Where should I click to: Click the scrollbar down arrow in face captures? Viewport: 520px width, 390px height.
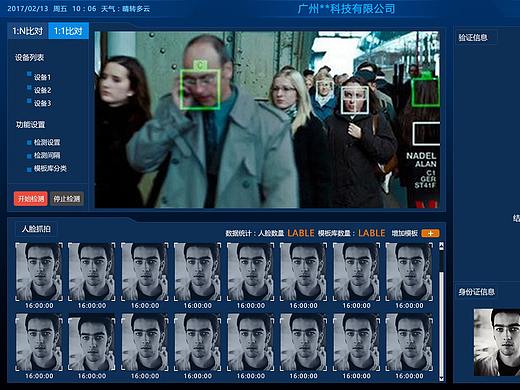point(441,378)
